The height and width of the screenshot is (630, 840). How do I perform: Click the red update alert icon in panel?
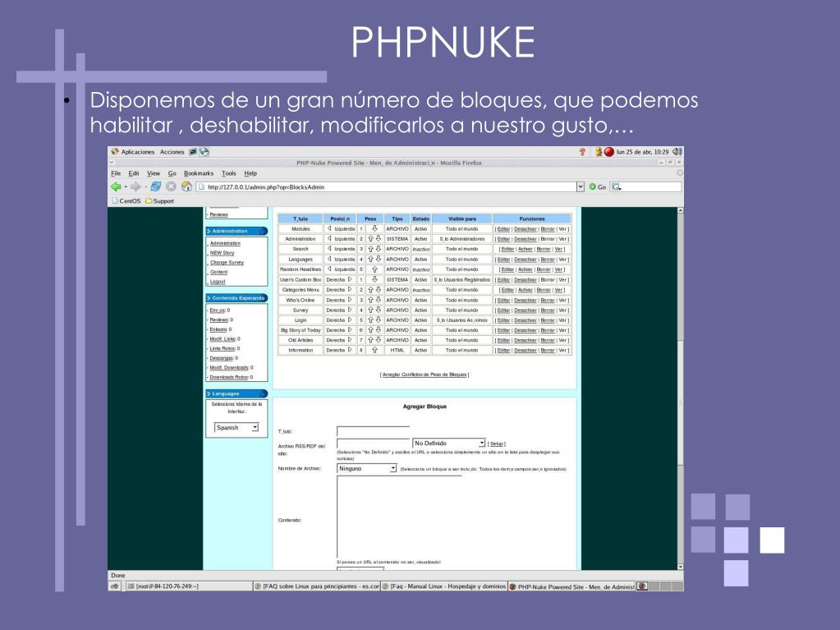[x=609, y=152]
